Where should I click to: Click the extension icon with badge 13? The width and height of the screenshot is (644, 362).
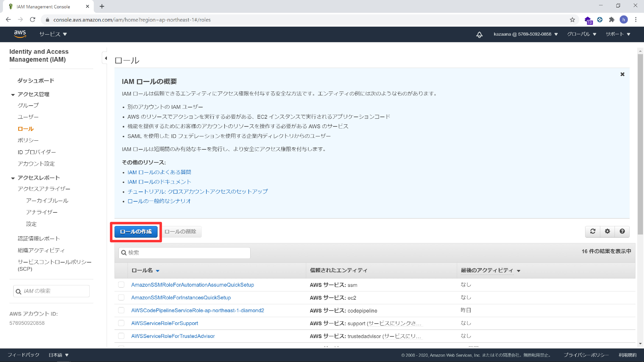tap(588, 20)
